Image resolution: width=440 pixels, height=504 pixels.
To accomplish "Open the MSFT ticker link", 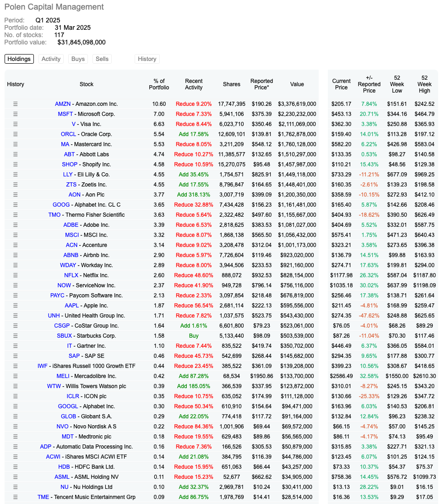I will coord(65,114).
